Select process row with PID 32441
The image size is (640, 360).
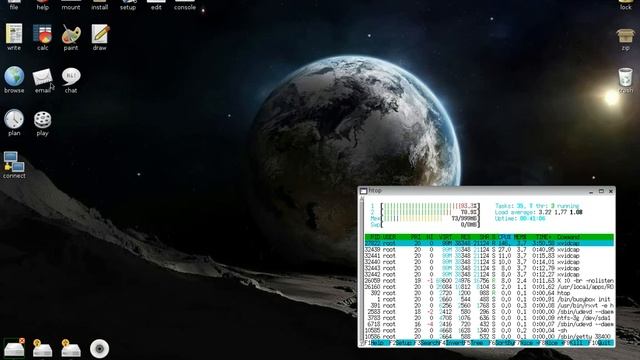489,256
